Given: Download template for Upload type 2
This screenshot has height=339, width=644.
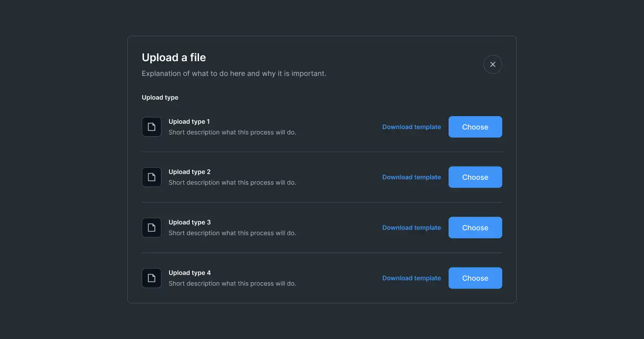Looking at the screenshot, I should pyautogui.click(x=411, y=177).
